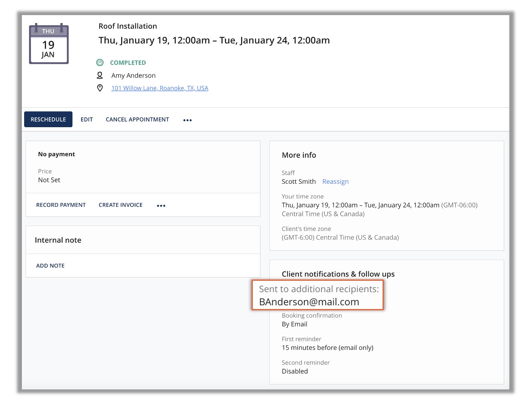Click the No payment heading

57,154
